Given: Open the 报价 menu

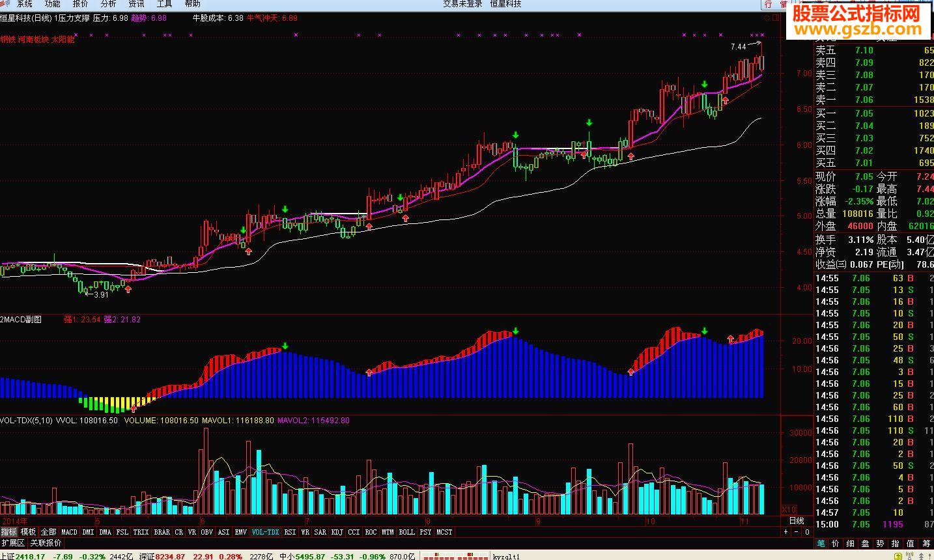Looking at the screenshot, I should click(81, 4).
